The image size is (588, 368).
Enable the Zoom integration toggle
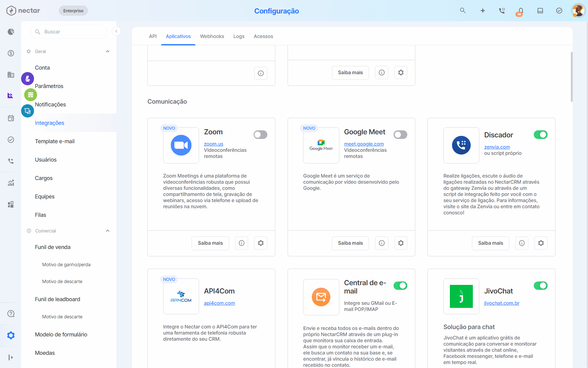pyautogui.click(x=260, y=135)
